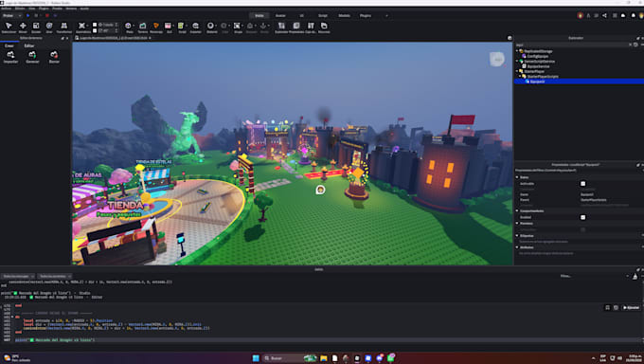
Task: Collapse the Datos properties section
Action: coord(517,177)
